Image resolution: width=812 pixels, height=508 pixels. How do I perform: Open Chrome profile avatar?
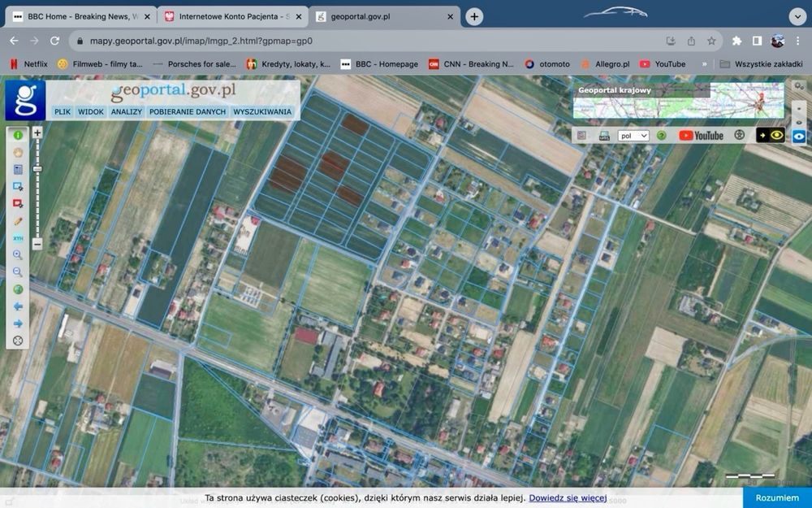coord(777,41)
